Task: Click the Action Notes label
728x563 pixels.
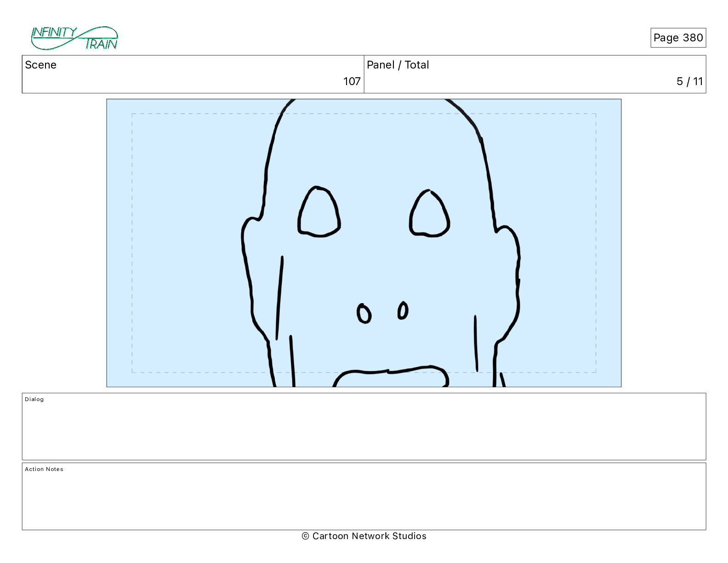Action: 44,469
